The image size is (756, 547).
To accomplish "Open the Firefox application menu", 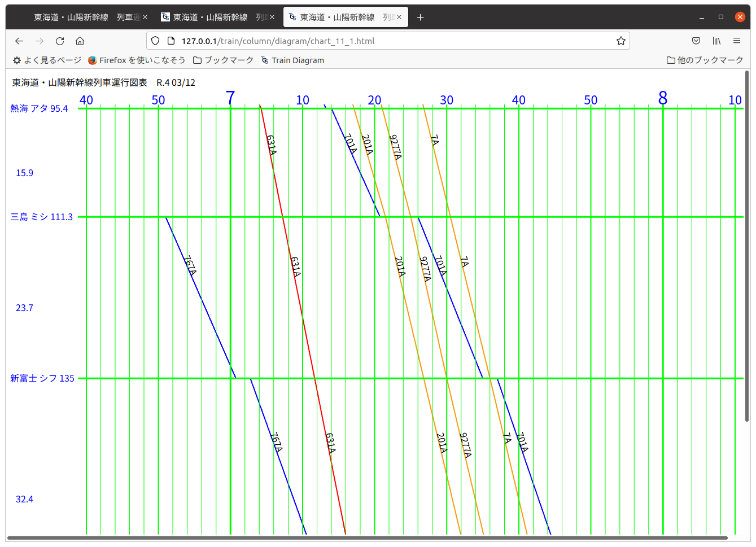I will pos(737,41).
